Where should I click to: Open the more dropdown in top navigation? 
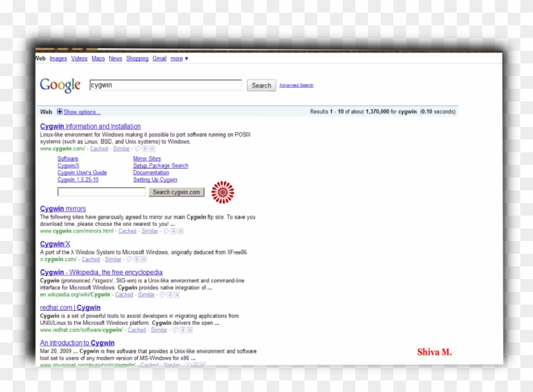(179, 58)
